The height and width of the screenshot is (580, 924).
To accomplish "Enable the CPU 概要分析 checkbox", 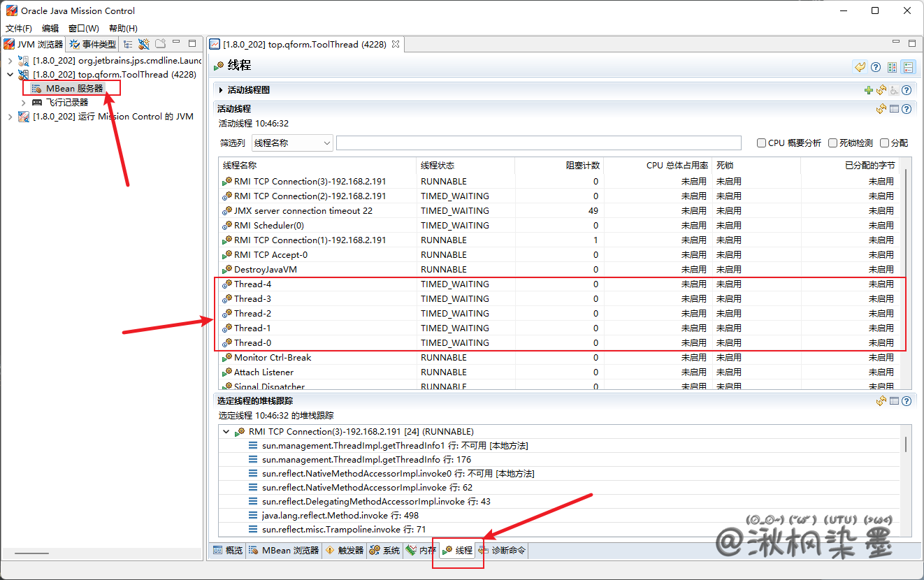I will 762,143.
